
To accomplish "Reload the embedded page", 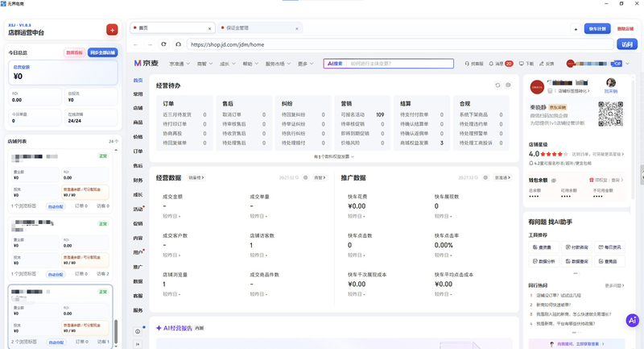I will pyautogui.click(x=164, y=44).
